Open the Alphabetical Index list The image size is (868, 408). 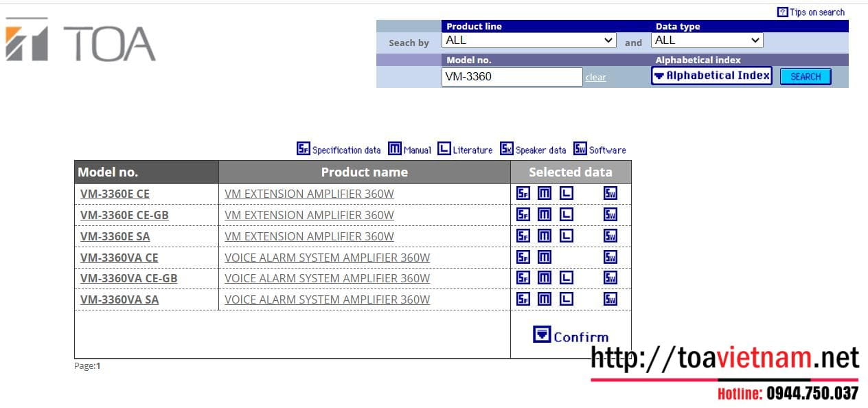tap(711, 76)
